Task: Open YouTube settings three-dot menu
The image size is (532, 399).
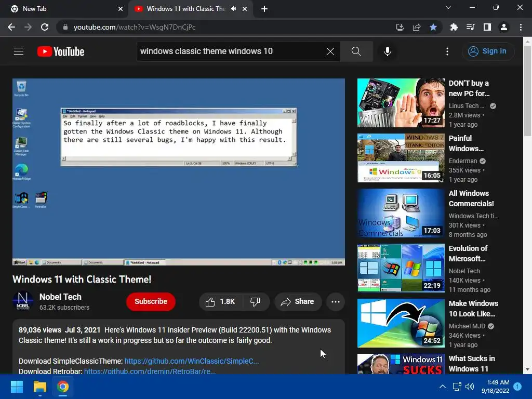Action: (x=447, y=51)
